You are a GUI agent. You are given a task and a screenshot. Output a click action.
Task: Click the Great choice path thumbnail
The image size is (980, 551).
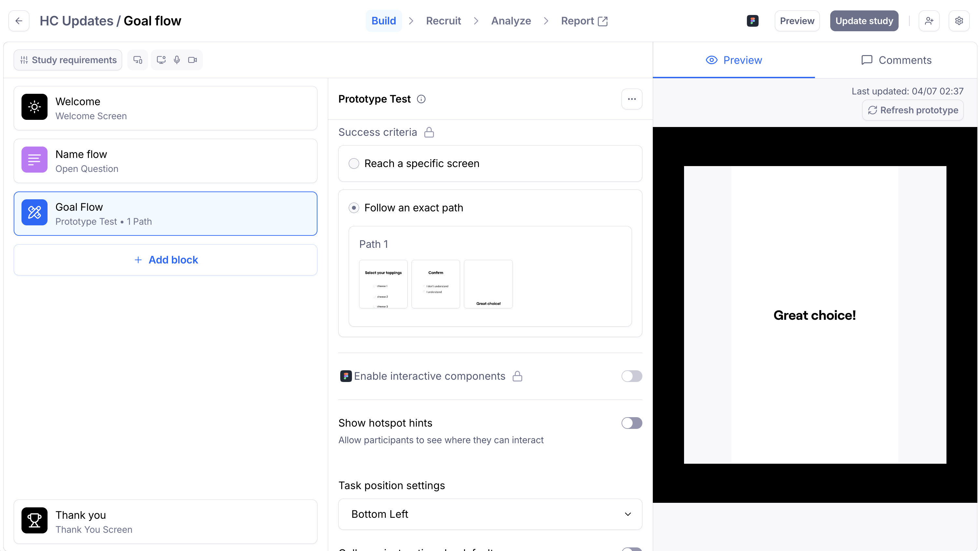pos(488,284)
